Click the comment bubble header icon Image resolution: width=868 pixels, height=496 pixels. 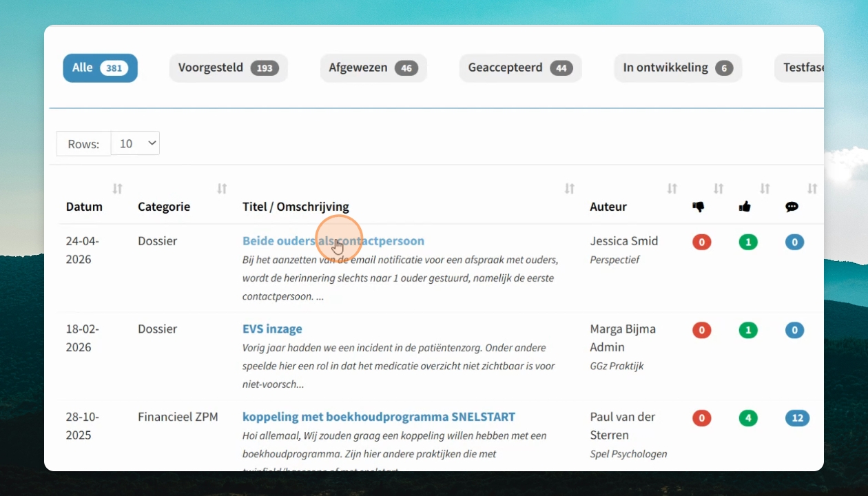click(792, 207)
